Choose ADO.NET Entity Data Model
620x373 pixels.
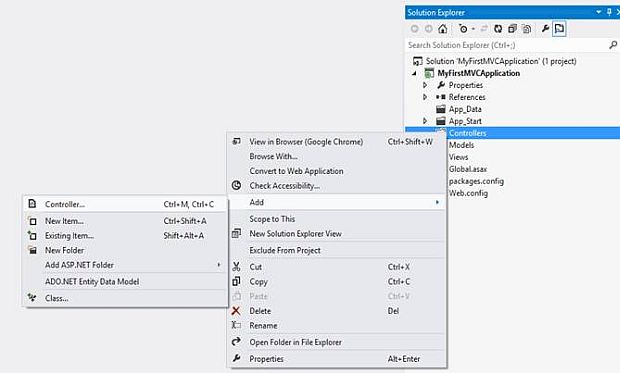[x=92, y=282]
